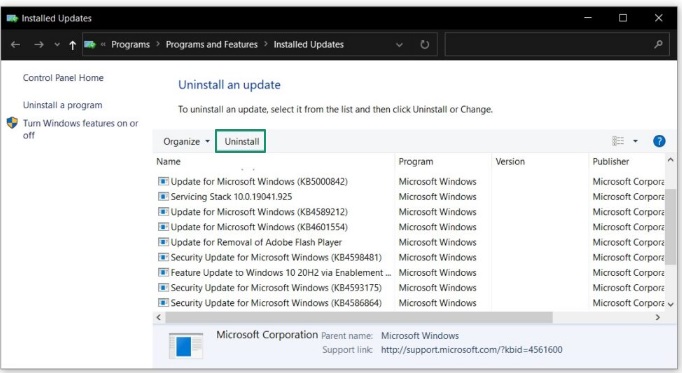Click the horizontal scrollbar right arrow

click(x=657, y=317)
